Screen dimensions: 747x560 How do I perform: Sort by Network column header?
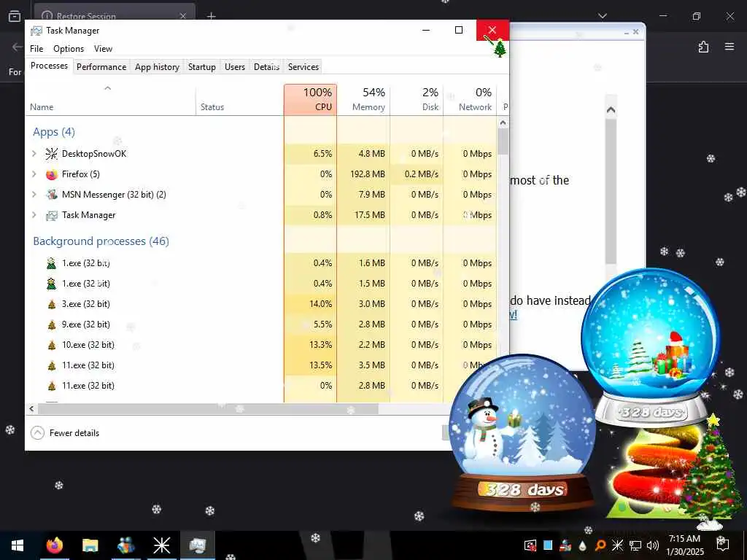[471, 99]
